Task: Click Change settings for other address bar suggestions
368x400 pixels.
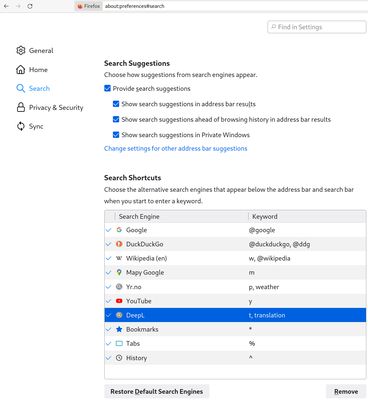Action: [176, 148]
